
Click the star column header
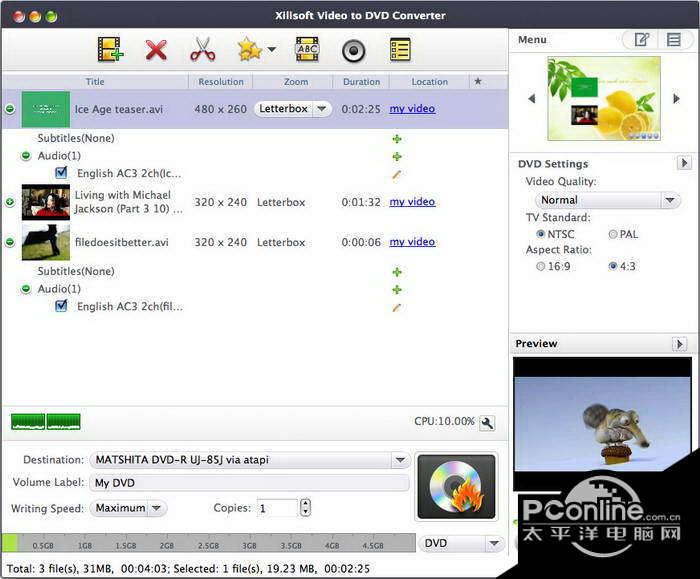(478, 82)
